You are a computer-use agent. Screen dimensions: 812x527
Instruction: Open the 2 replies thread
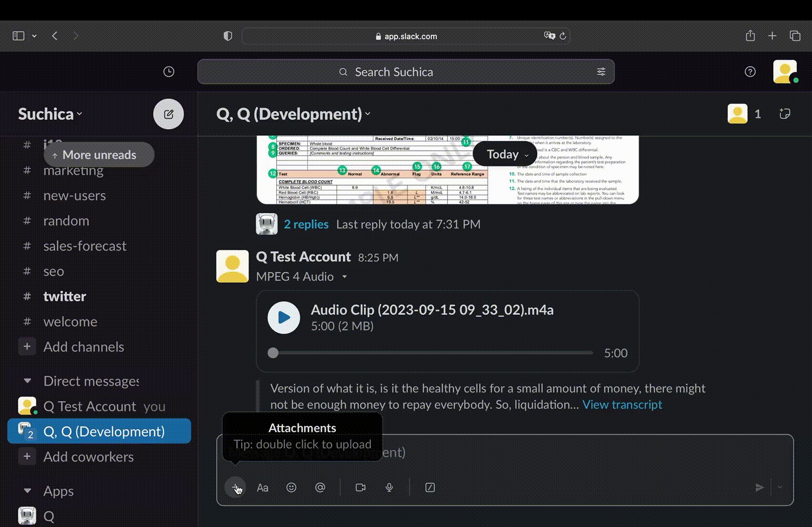tap(306, 224)
